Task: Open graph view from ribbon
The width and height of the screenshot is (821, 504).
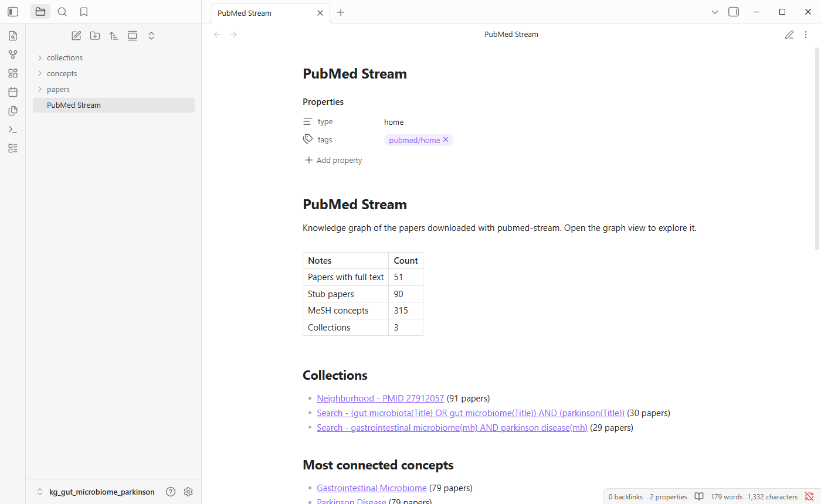Action: (x=13, y=55)
